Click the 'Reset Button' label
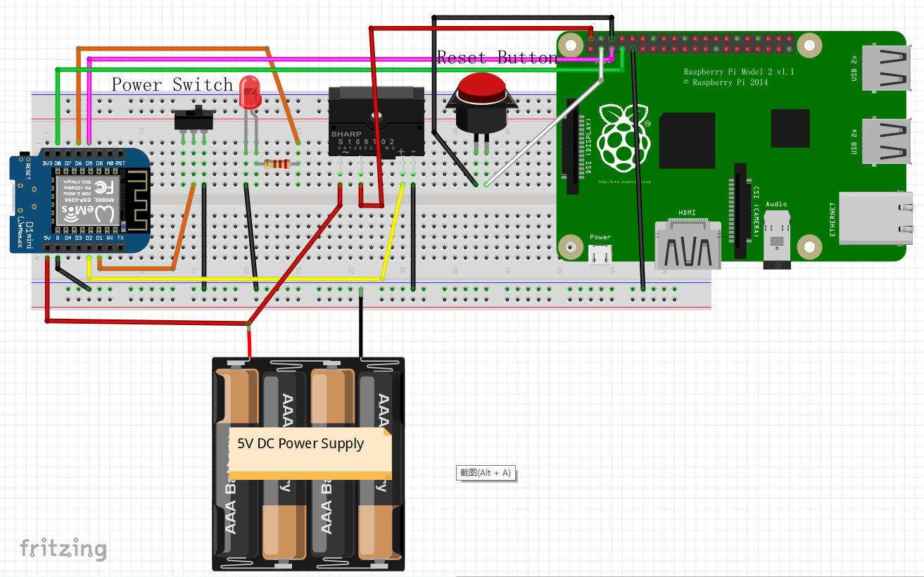This screenshot has width=924, height=577. pos(497,57)
